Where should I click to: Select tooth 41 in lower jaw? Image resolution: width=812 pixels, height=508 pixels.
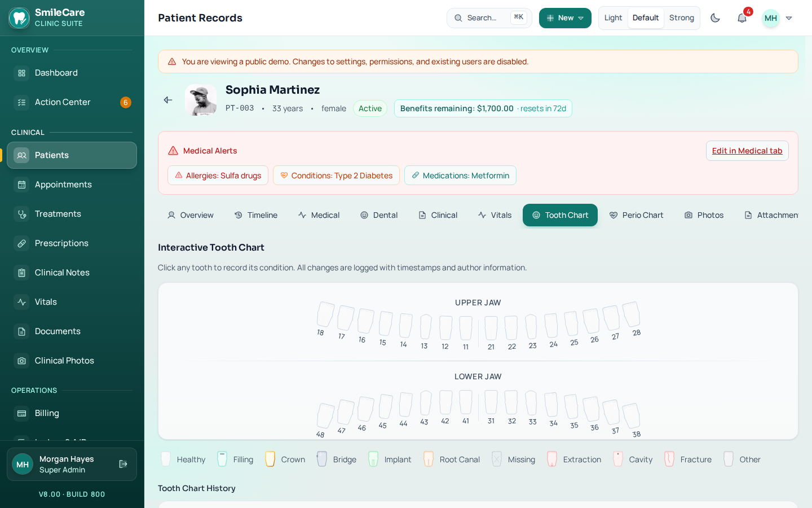tap(466, 402)
